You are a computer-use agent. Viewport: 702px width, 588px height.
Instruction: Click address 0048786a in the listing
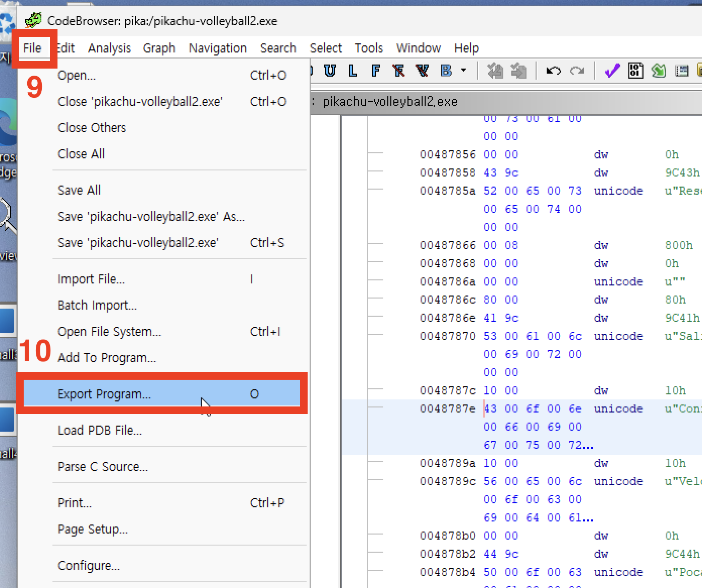tap(448, 281)
